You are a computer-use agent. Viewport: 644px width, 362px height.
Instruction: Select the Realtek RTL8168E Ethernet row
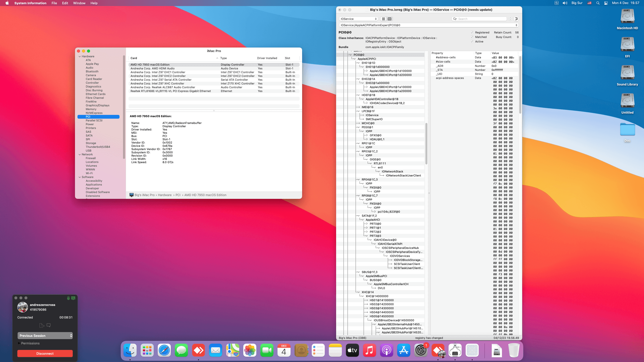214,91
